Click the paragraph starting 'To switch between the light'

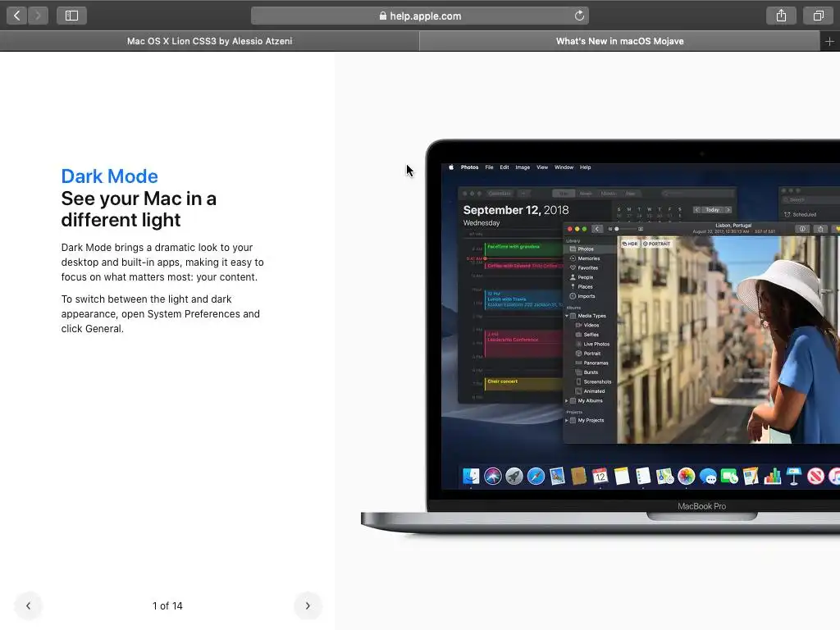click(160, 314)
